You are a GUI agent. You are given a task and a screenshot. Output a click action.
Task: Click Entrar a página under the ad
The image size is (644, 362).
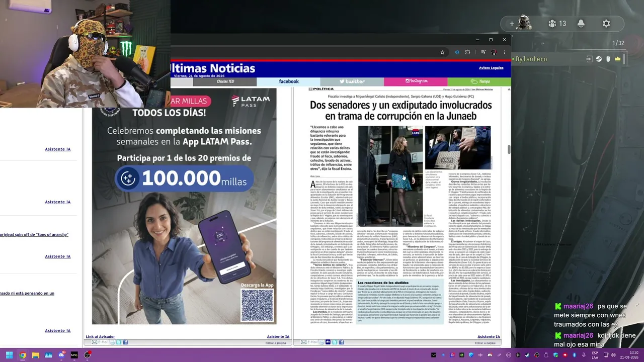click(276, 343)
